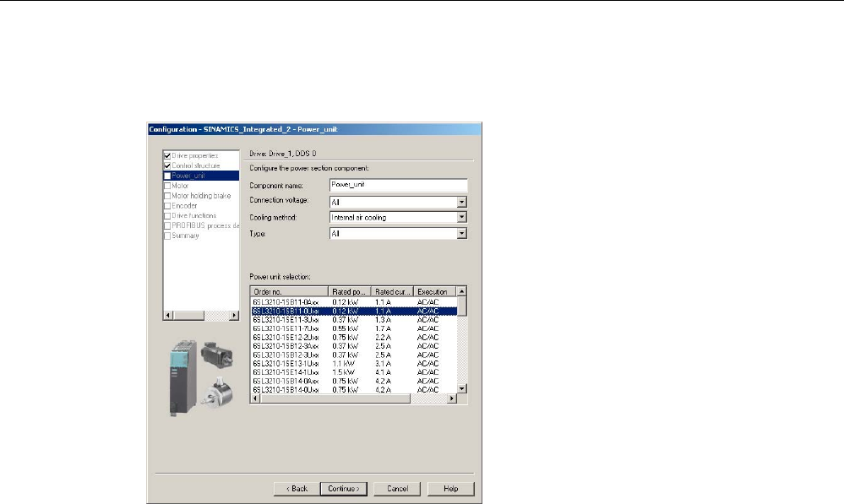Select power unit 6SL3210-1SB14-0Axx
Screen dimensions: 844x504
354,381
